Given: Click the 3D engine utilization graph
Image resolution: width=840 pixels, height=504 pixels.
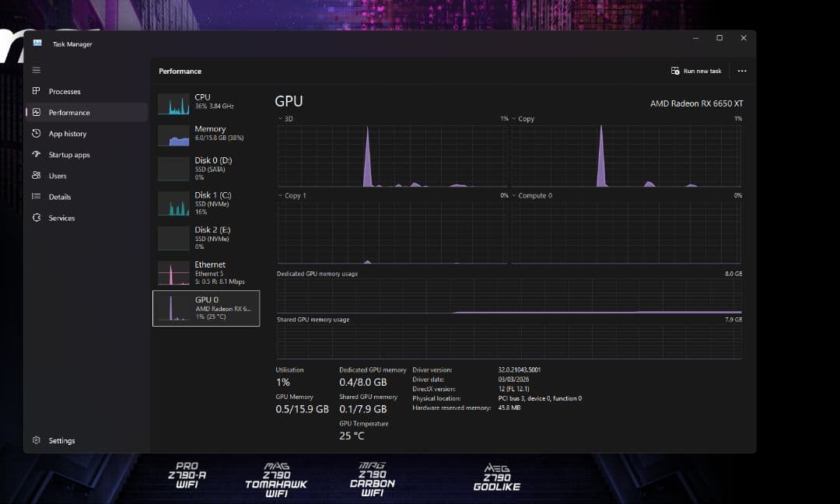Looking at the screenshot, I should (392, 156).
